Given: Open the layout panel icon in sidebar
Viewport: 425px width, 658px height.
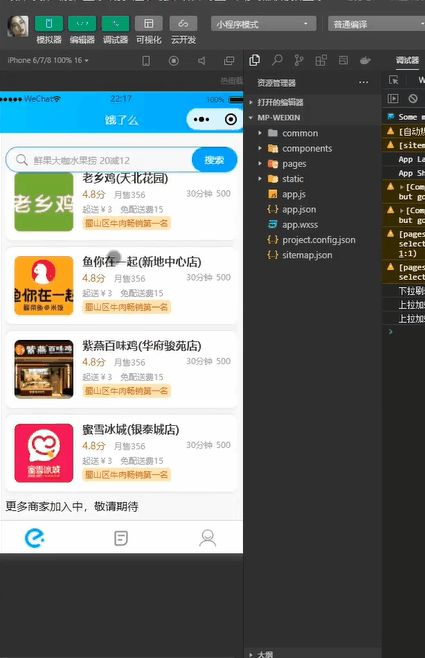Looking at the screenshot, I should [343, 60].
